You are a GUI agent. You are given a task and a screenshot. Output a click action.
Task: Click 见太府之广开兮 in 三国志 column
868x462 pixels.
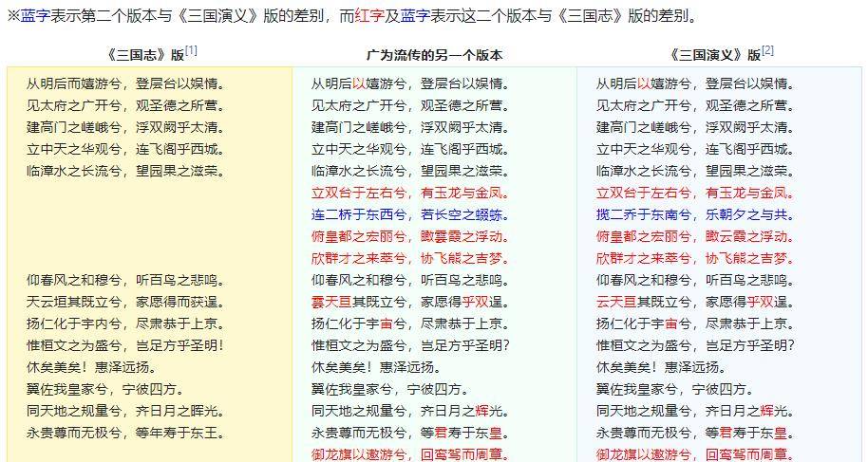pos(74,105)
